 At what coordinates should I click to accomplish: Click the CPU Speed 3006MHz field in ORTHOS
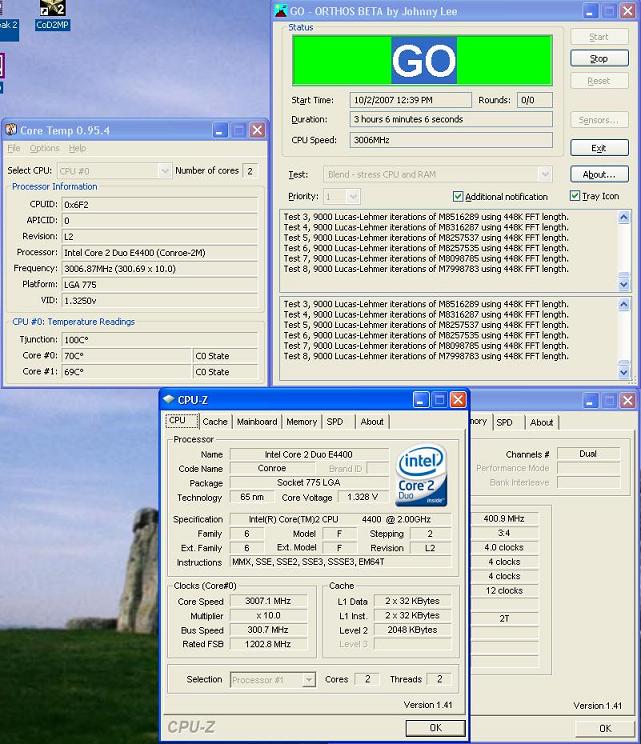(x=451, y=140)
